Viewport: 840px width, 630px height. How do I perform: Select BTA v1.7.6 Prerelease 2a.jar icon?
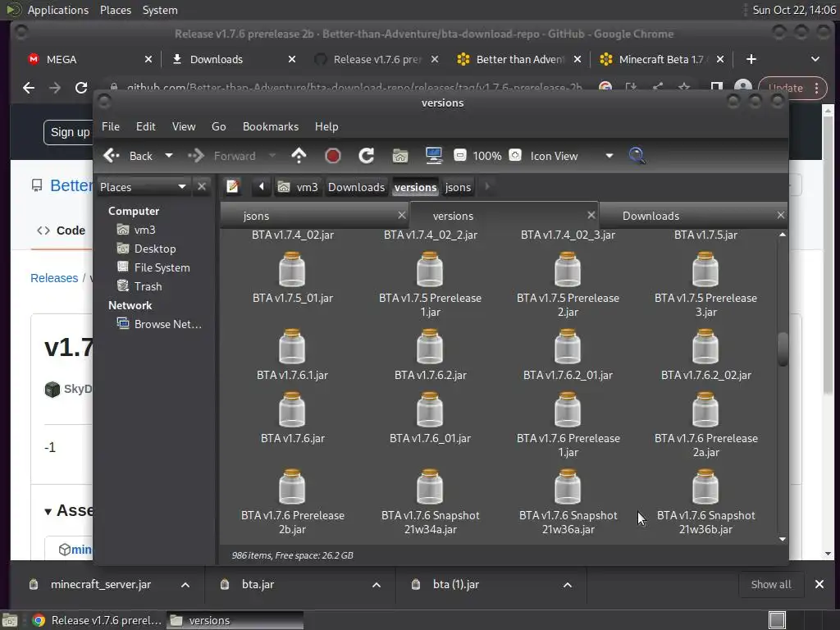click(x=705, y=410)
